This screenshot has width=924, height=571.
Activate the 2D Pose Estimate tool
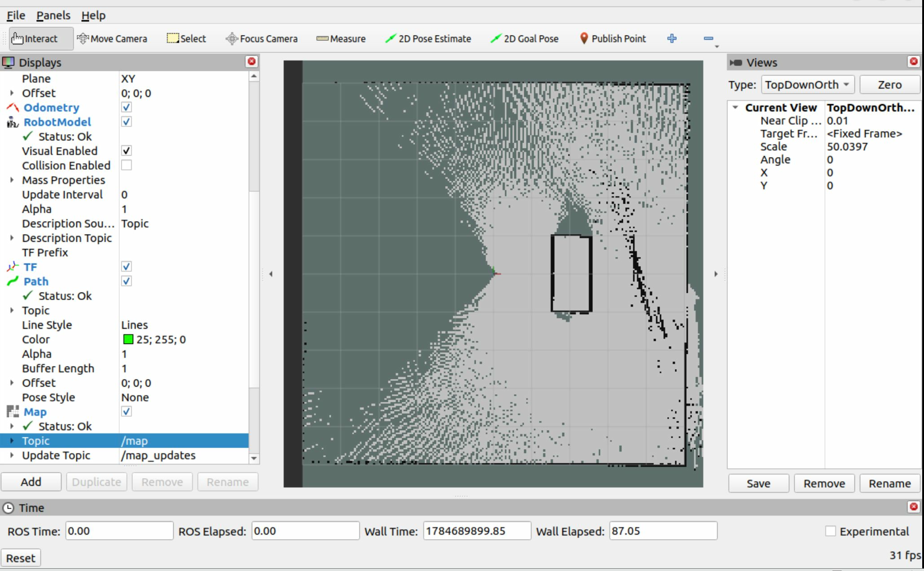(x=428, y=39)
